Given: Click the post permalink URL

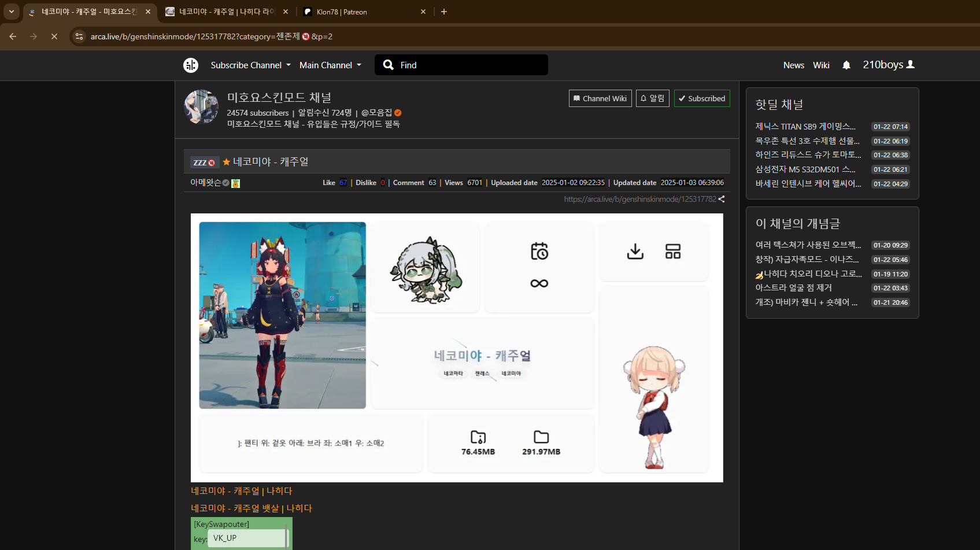Looking at the screenshot, I should 640,199.
